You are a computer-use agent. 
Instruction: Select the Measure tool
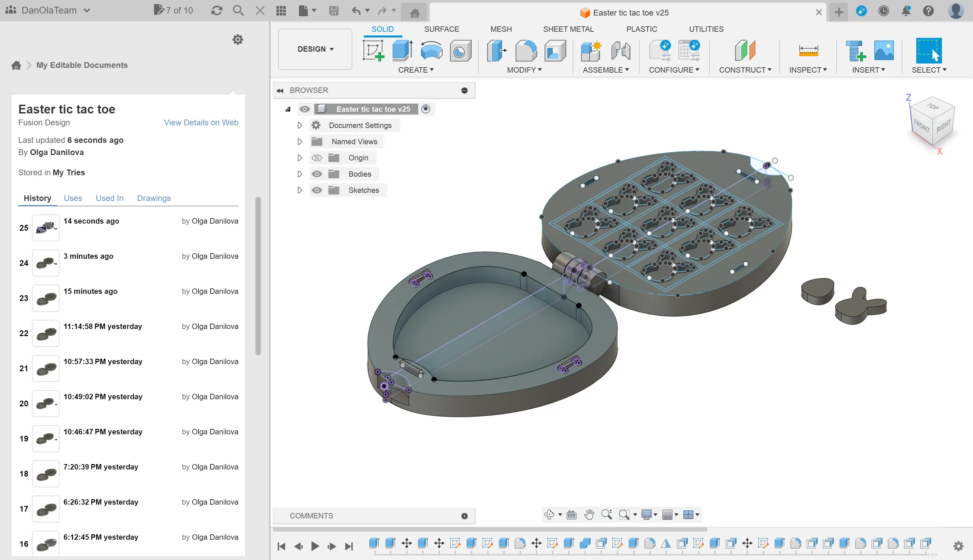pyautogui.click(x=808, y=50)
